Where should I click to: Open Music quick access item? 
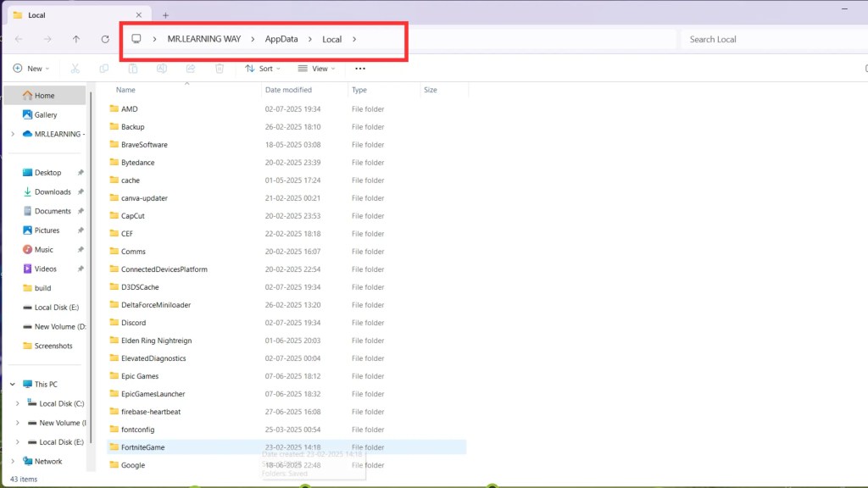[43, 250]
